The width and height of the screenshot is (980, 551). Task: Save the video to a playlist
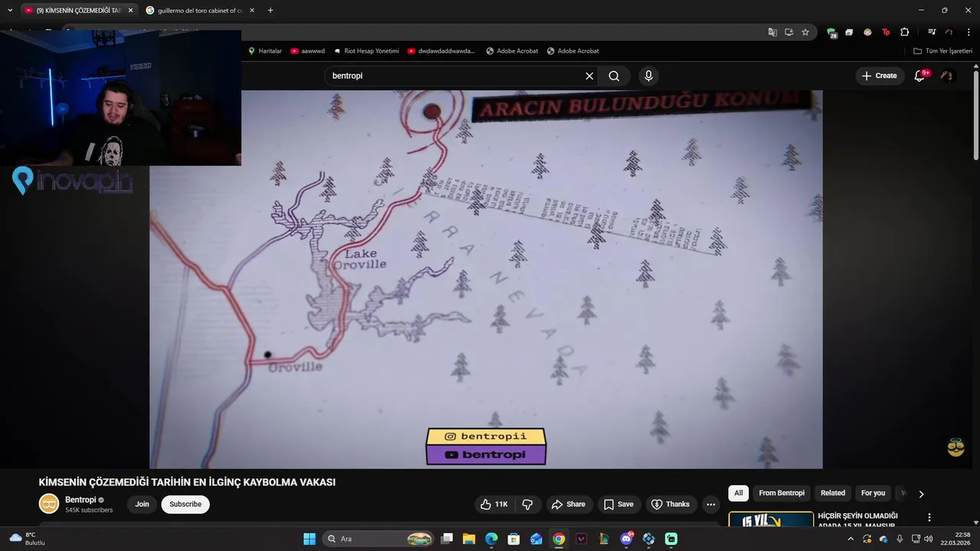(619, 504)
